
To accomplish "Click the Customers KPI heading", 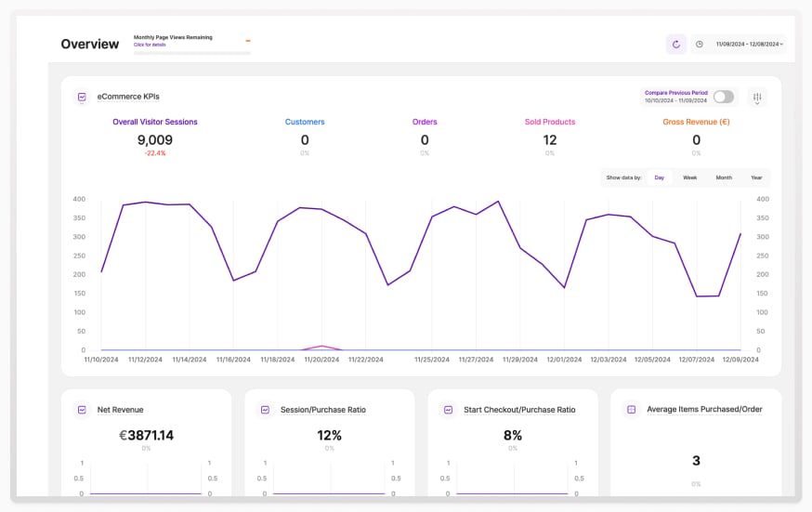I will coord(305,122).
